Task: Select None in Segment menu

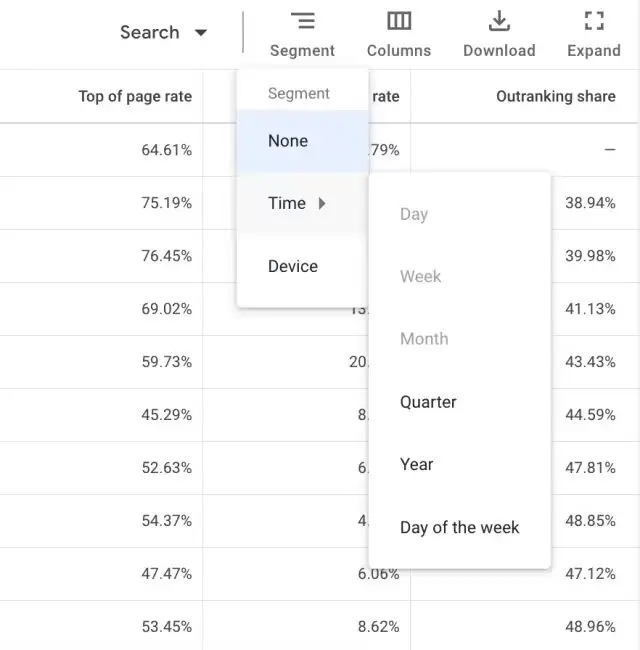Action: [288, 141]
